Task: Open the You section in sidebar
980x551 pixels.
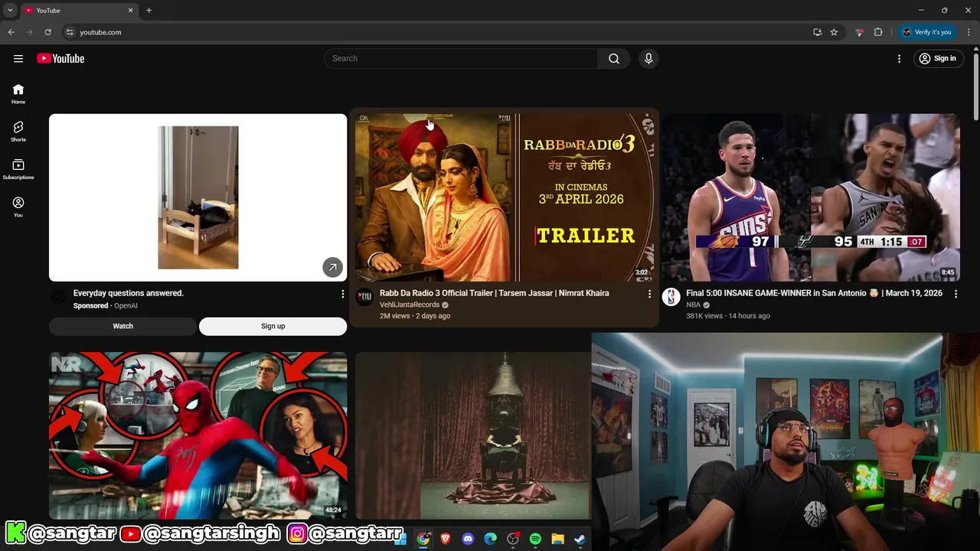Action: 18,207
